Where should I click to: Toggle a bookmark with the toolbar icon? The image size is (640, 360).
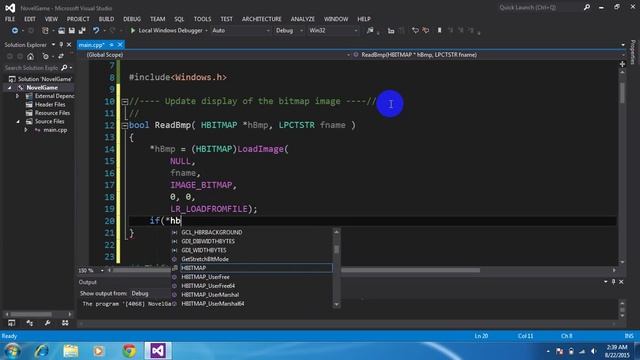tap(440, 31)
